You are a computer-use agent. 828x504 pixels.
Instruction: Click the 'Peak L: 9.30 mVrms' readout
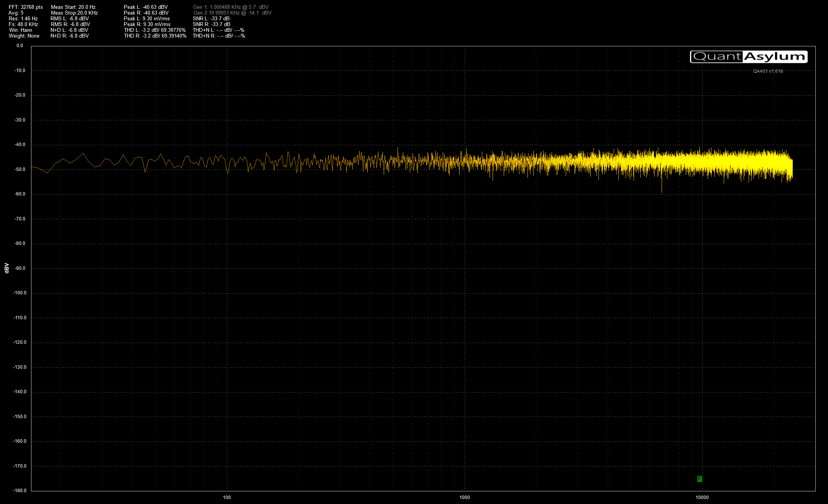pyautogui.click(x=147, y=18)
